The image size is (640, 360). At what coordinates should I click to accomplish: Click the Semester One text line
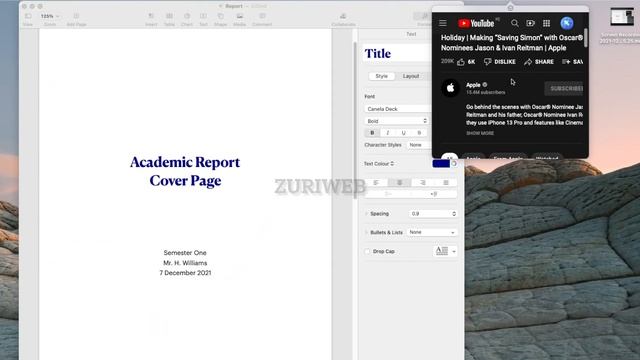[x=185, y=253]
